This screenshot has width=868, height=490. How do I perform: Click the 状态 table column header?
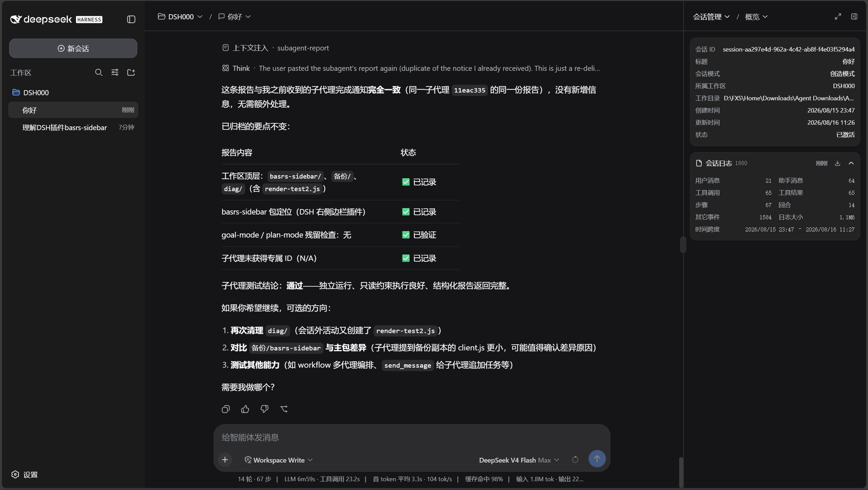[408, 152]
